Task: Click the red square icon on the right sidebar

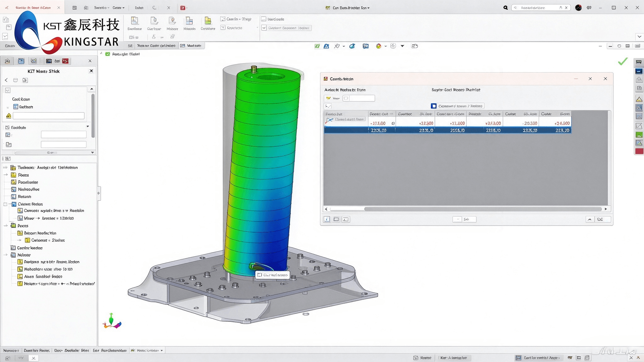Action: [639, 151]
